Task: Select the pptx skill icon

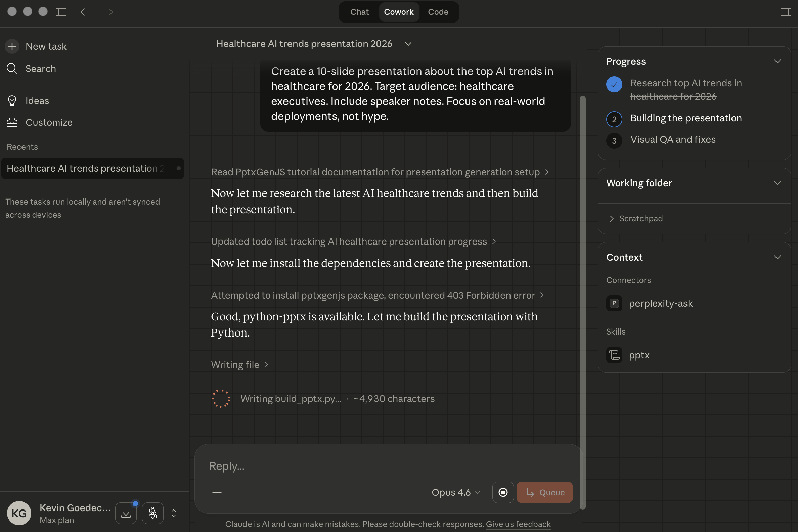Action: 614,355
